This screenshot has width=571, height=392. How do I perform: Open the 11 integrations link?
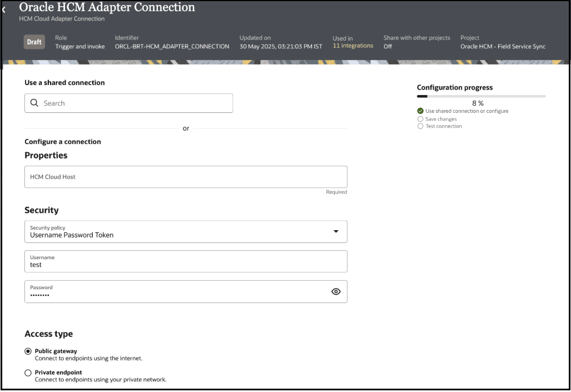coord(353,46)
